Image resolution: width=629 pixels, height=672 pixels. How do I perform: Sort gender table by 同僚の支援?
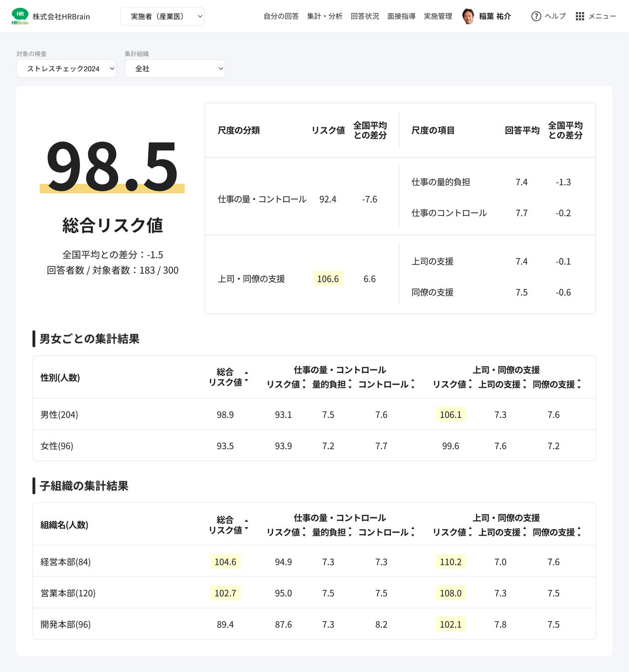[579, 384]
